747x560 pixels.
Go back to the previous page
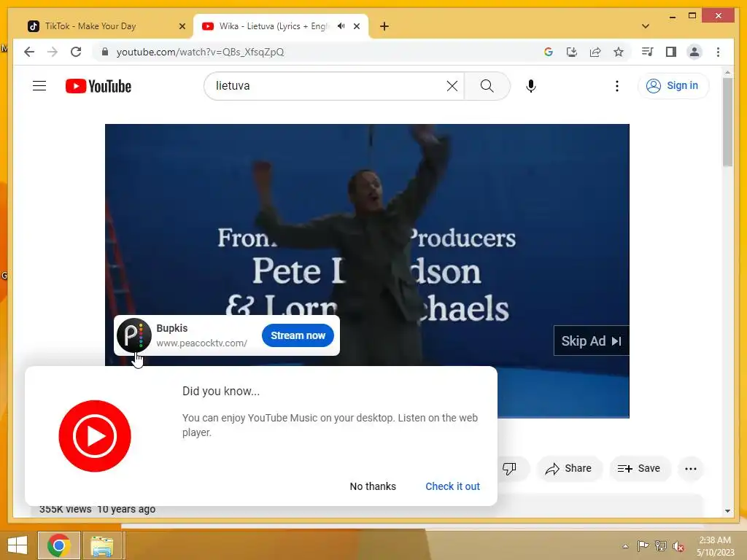(29, 52)
